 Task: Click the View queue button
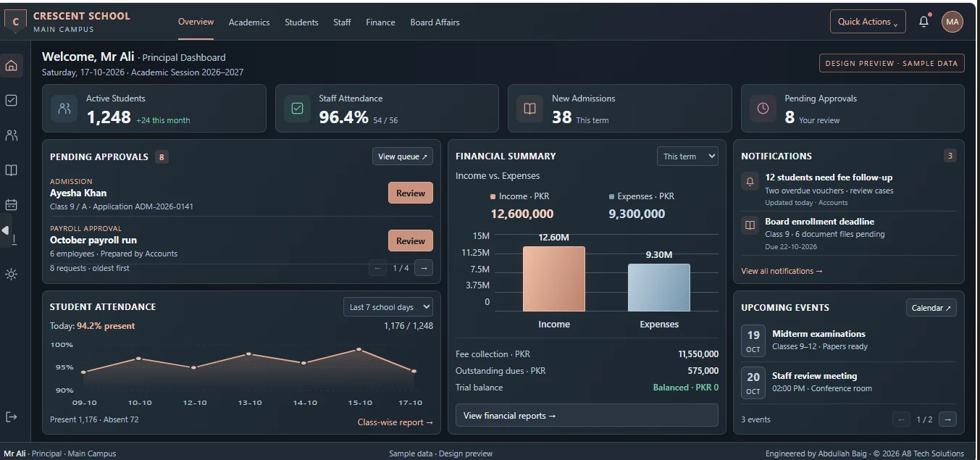point(403,156)
